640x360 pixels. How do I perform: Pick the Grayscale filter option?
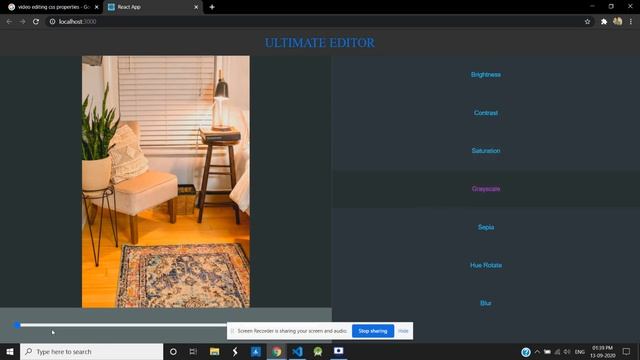pos(486,189)
